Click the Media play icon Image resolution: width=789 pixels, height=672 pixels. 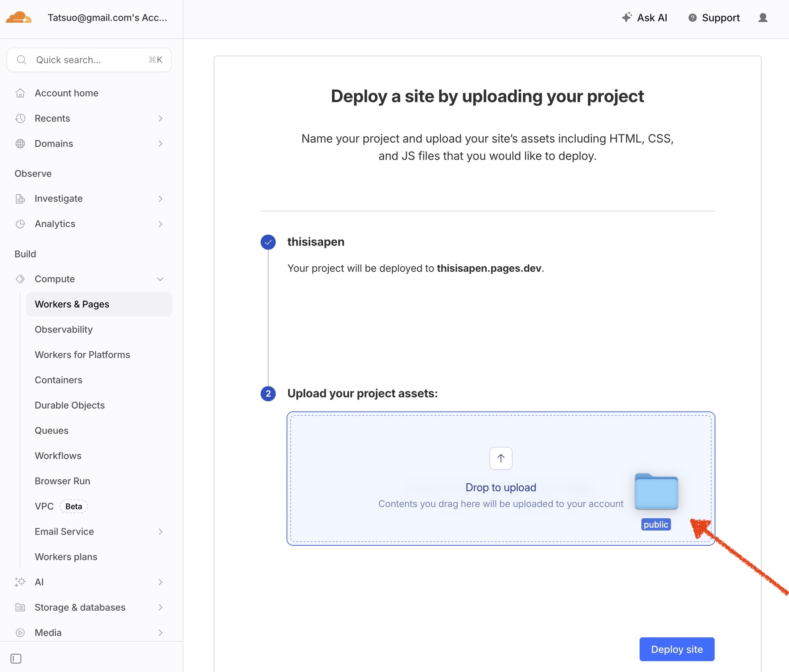[x=20, y=632]
